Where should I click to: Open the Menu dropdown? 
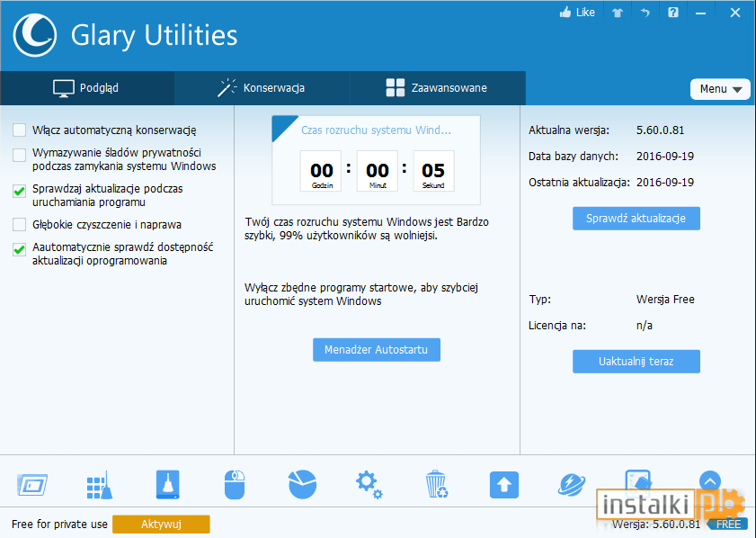720,89
